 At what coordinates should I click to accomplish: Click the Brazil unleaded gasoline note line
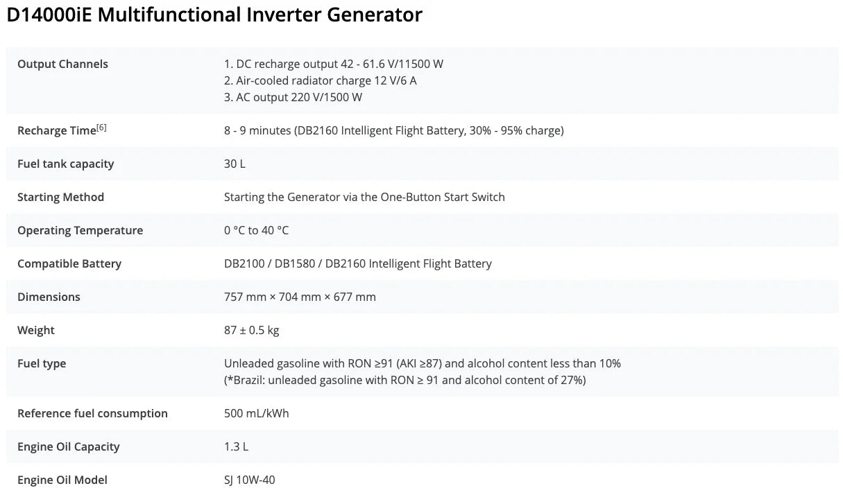click(x=405, y=380)
